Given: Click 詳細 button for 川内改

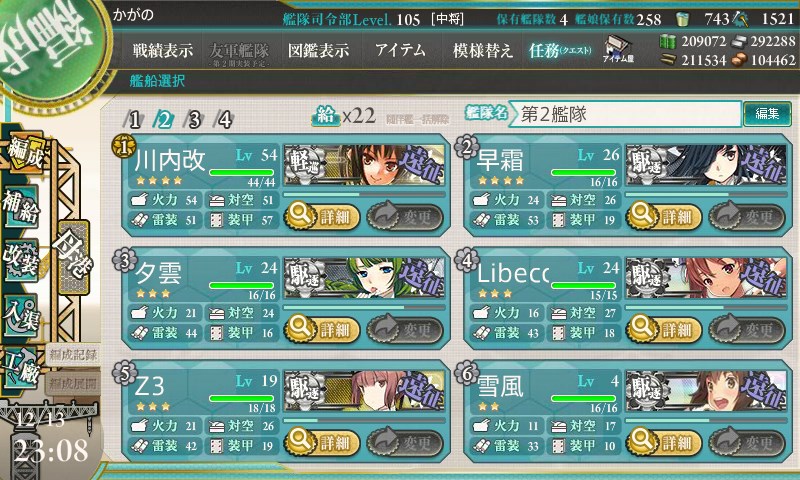Looking at the screenshot, I should pos(322,216).
